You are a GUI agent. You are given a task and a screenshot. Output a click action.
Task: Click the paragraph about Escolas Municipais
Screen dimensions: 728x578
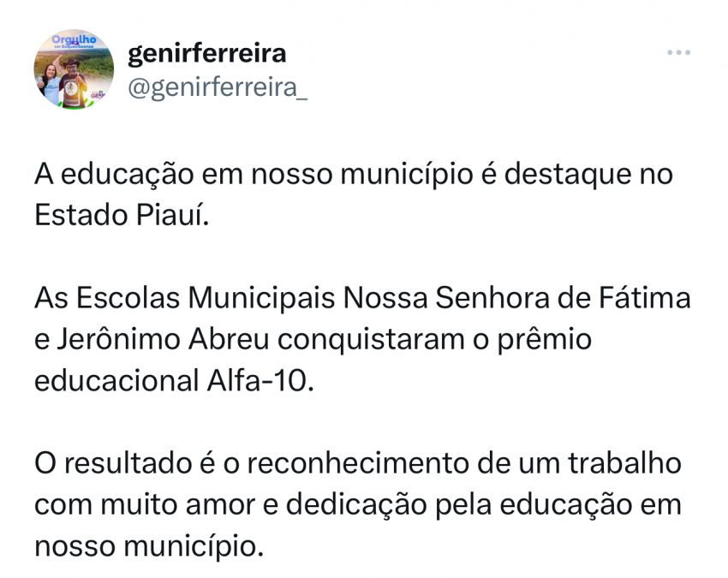pos(362,338)
